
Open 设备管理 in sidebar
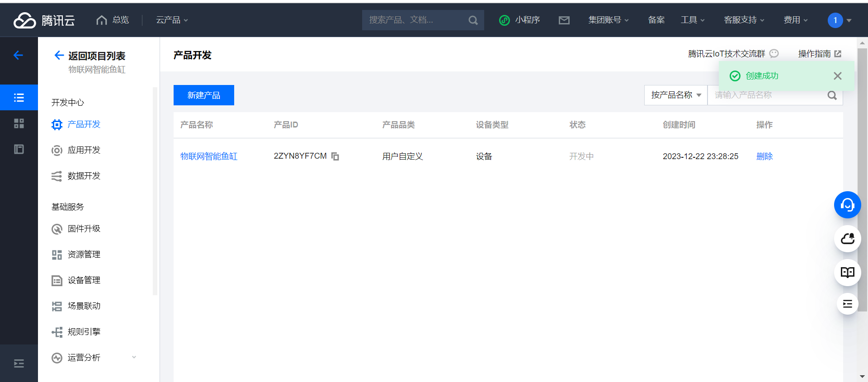pyautogui.click(x=84, y=280)
